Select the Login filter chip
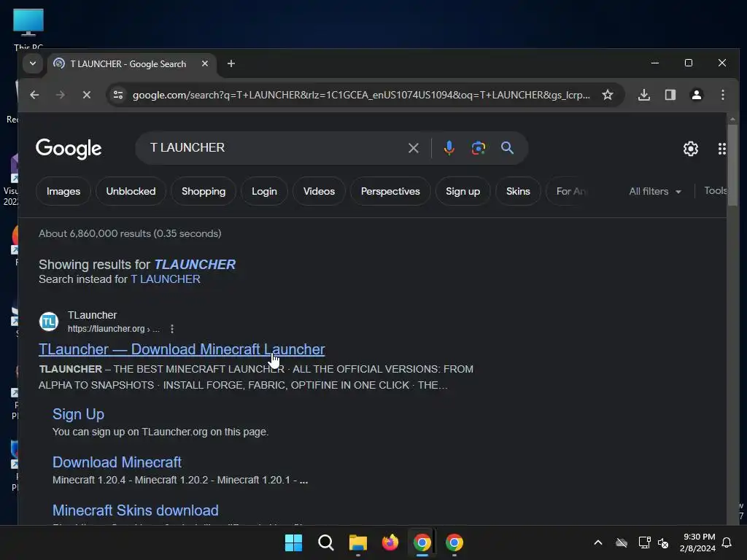The image size is (747, 560). tap(264, 191)
